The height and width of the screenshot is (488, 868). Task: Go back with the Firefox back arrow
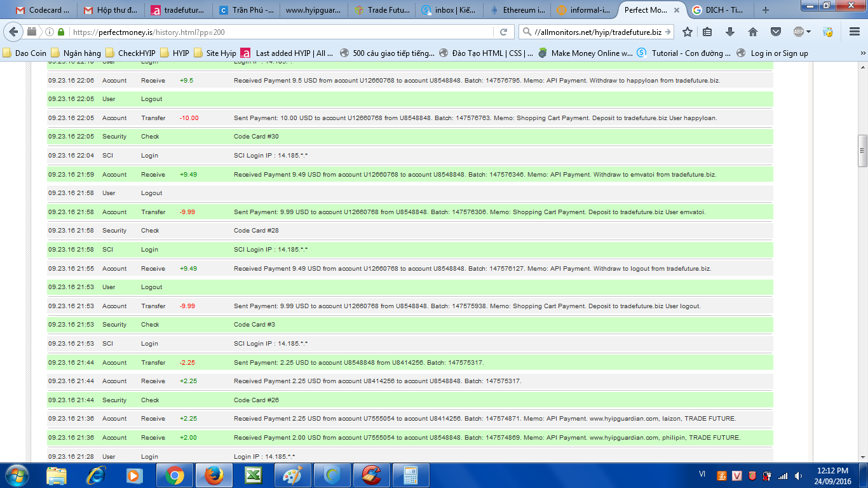15,32
